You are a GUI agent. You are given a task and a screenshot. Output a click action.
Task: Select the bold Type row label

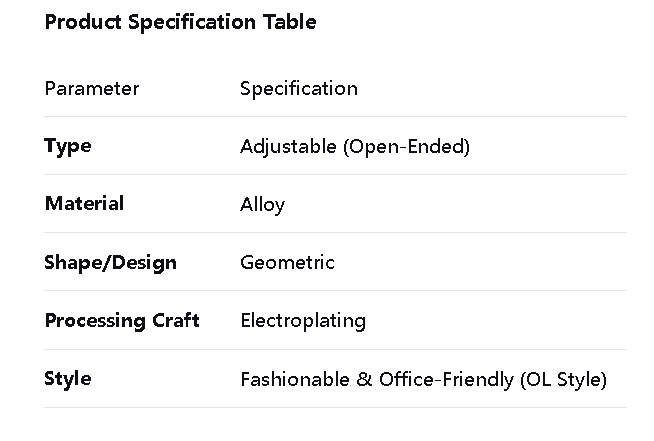point(68,146)
